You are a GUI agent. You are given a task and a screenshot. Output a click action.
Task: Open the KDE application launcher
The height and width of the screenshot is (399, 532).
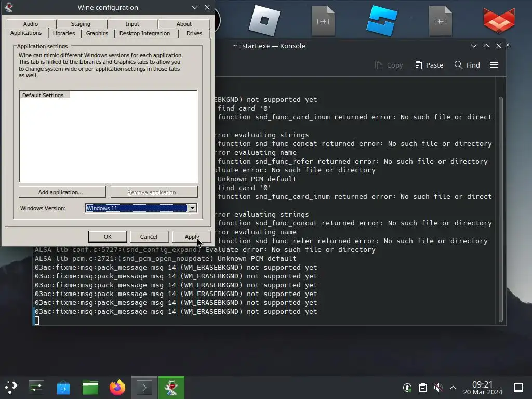click(x=11, y=387)
